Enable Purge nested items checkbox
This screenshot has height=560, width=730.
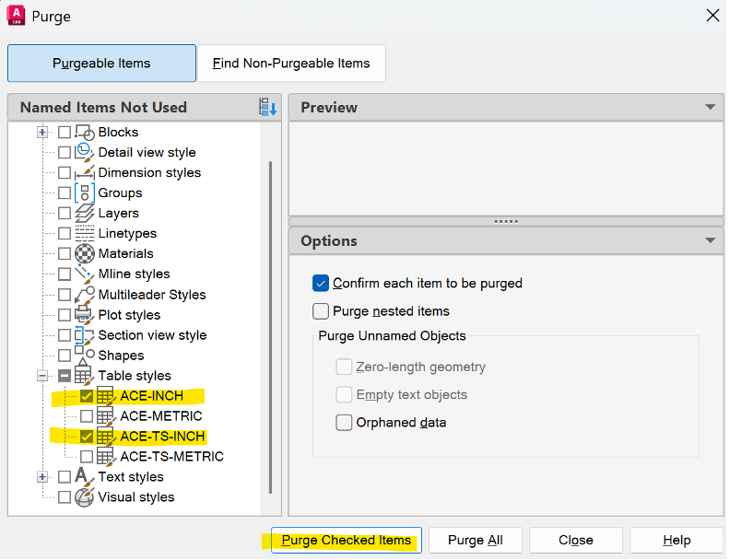point(321,311)
